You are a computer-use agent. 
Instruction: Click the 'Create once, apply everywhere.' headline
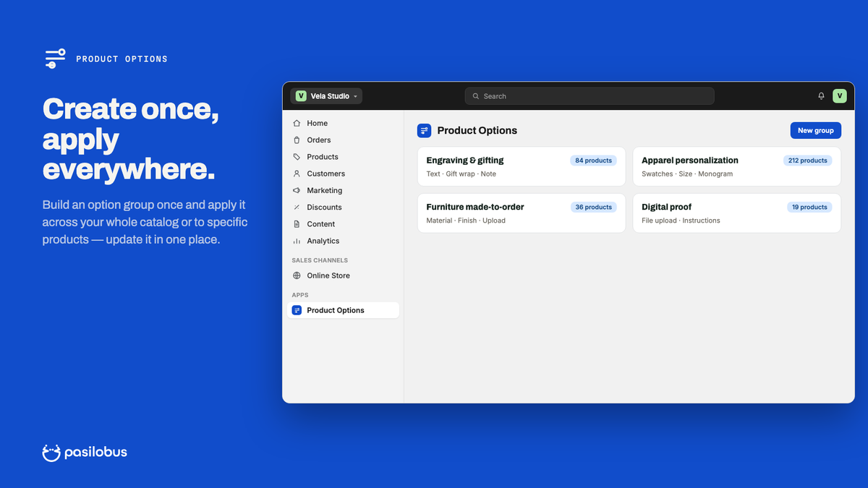pos(130,139)
